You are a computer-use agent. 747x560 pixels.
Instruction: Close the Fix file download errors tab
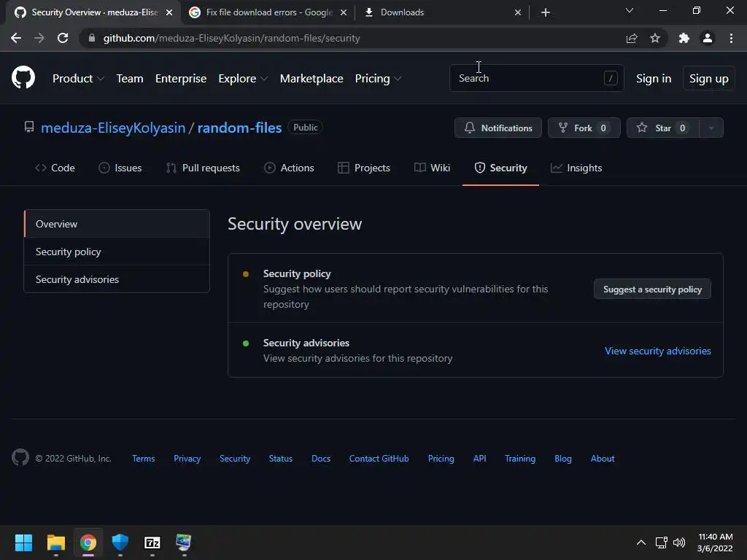click(344, 12)
